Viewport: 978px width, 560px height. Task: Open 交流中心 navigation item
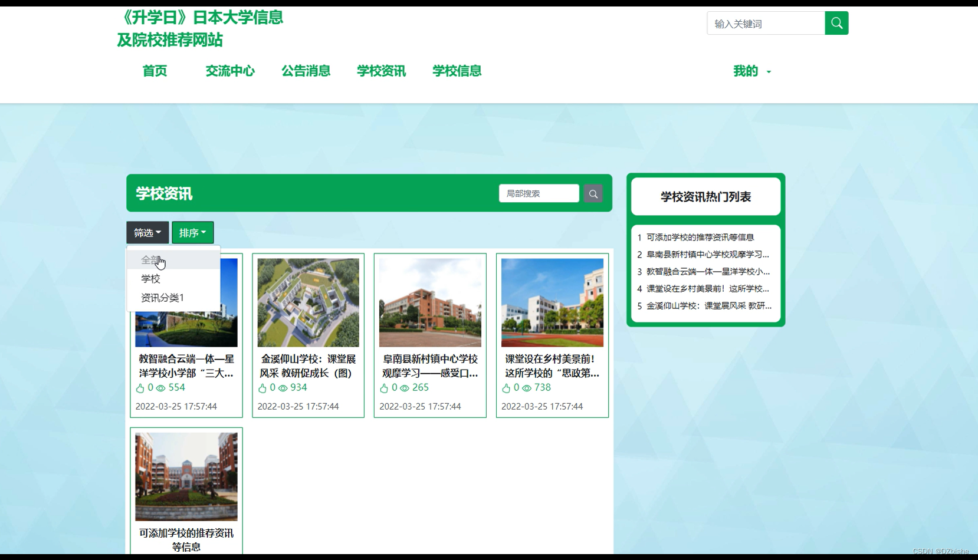tap(230, 71)
